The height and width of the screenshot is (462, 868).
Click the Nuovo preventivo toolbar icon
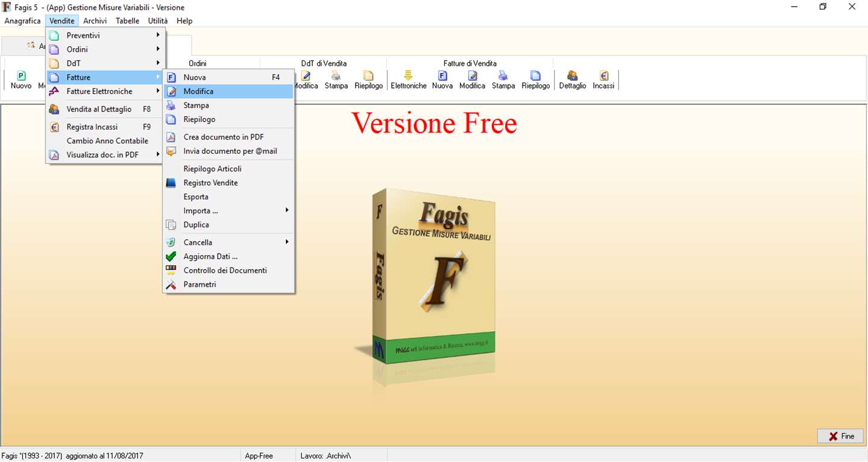(x=21, y=80)
